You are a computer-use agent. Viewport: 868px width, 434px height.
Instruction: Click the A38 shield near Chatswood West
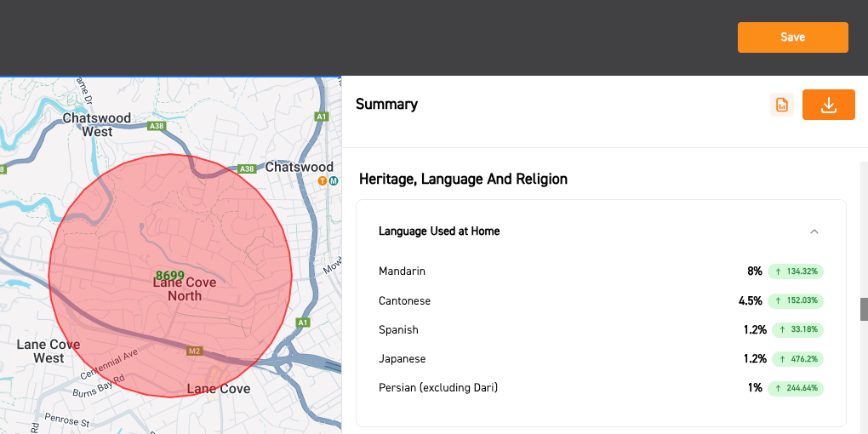[157, 126]
